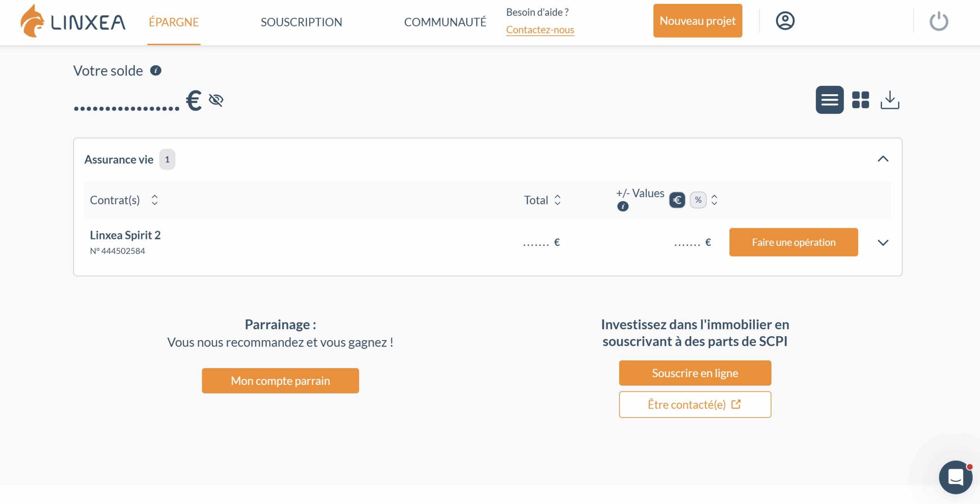Collapse the Assurance vie section

pyautogui.click(x=884, y=159)
